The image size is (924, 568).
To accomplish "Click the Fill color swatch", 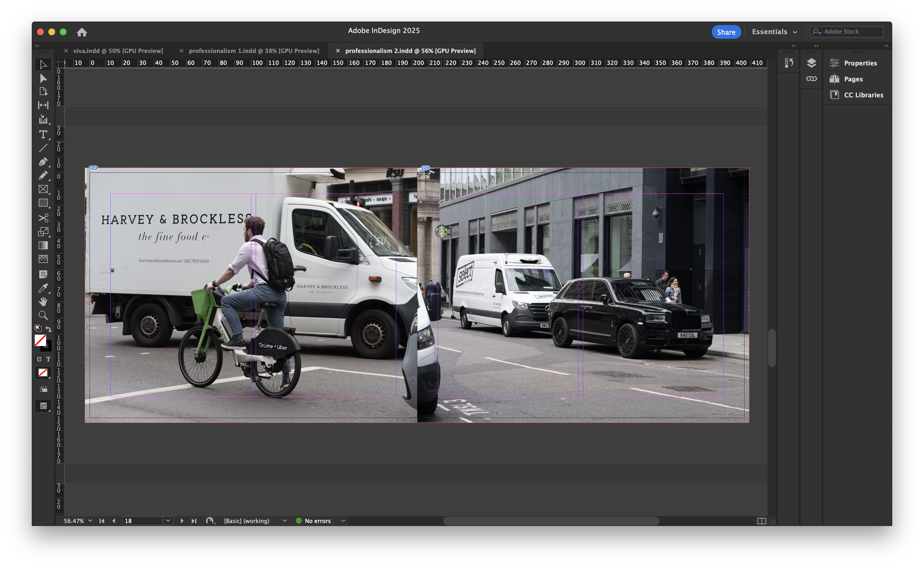I will pos(40,340).
